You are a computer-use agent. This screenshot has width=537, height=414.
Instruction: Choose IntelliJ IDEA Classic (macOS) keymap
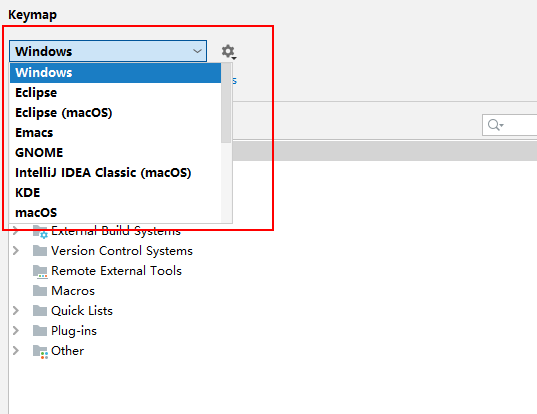[x=115, y=173]
